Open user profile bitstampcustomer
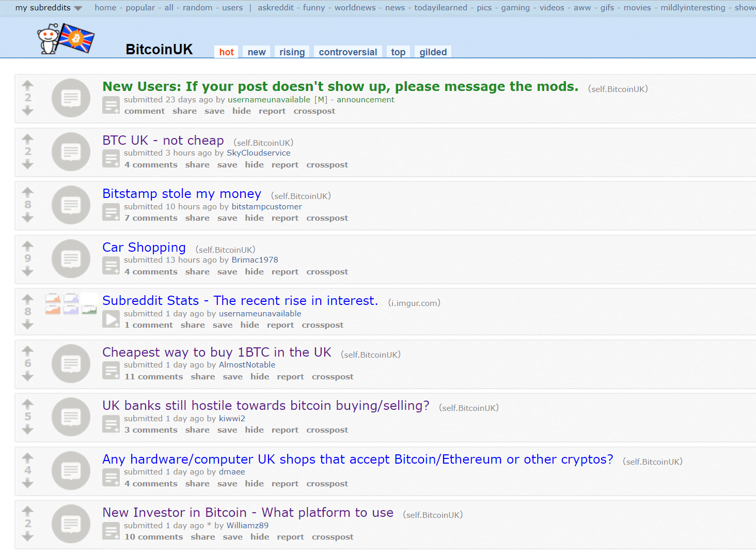 click(x=266, y=207)
